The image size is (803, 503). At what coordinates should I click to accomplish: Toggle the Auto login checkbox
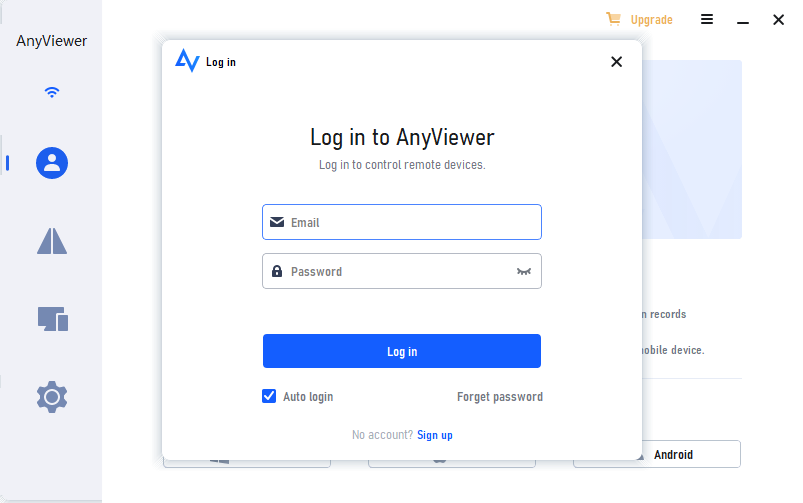(x=269, y=396)
